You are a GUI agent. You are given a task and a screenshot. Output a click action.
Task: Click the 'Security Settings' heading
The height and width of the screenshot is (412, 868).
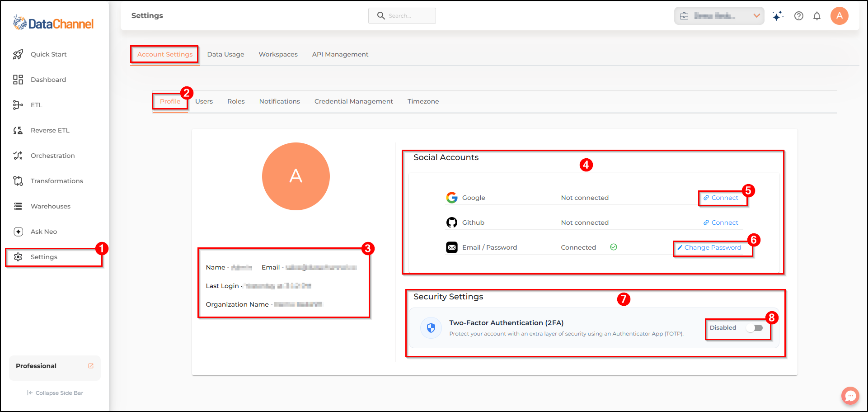click(448, 297)
